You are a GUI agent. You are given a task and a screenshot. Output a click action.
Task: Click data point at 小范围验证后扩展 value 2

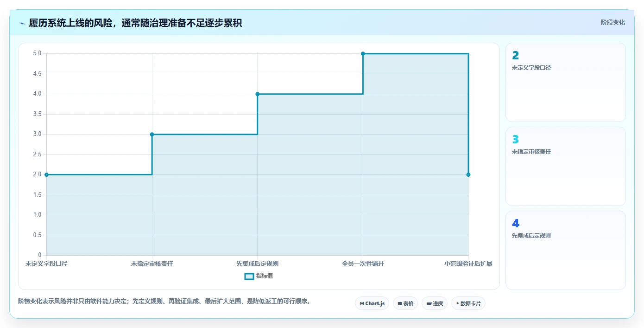point(468,174)
